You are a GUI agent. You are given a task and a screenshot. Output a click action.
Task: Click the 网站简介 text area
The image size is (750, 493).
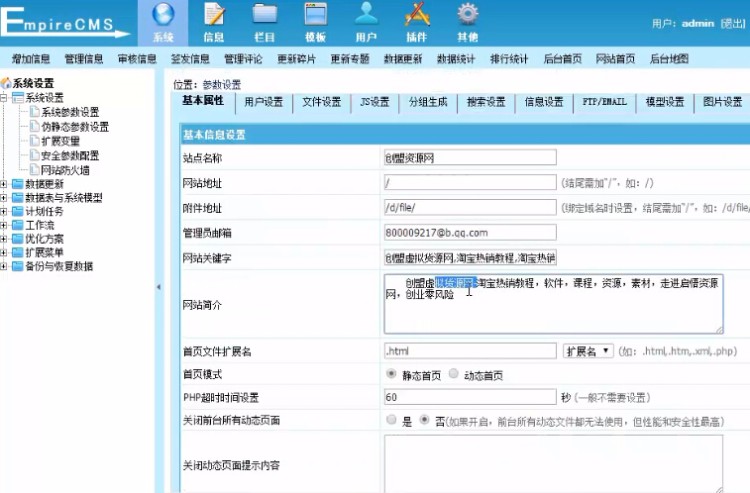pyautogui.click(x=553, y=304)
